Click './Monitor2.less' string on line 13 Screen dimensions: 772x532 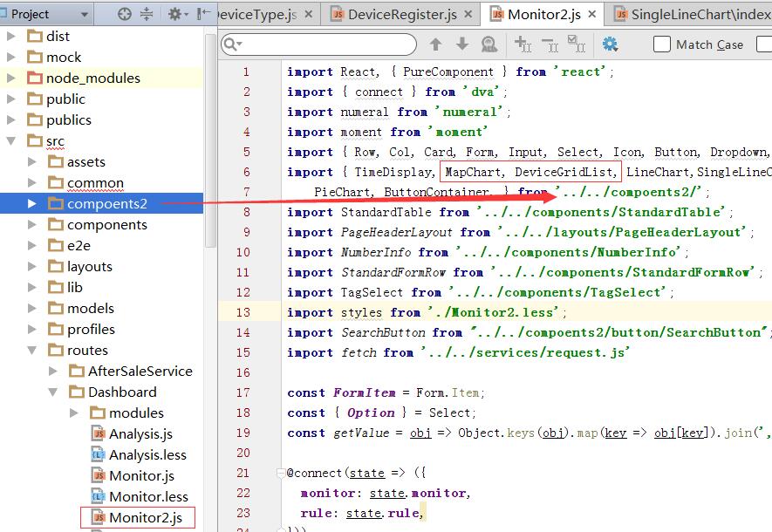point(494,312)
